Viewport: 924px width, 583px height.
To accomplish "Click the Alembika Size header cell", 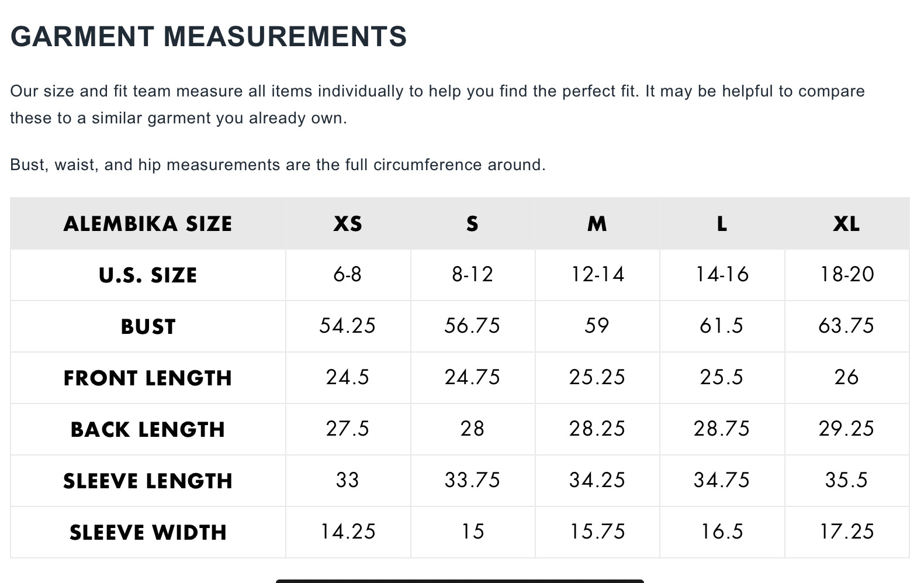I will point(148,224).
